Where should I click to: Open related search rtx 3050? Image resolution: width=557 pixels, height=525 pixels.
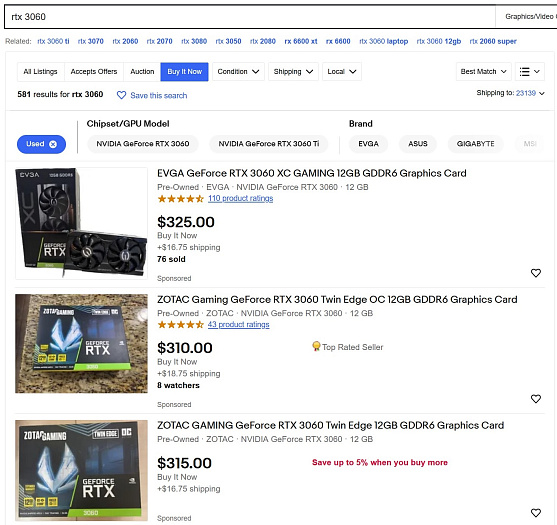point(228,41)
